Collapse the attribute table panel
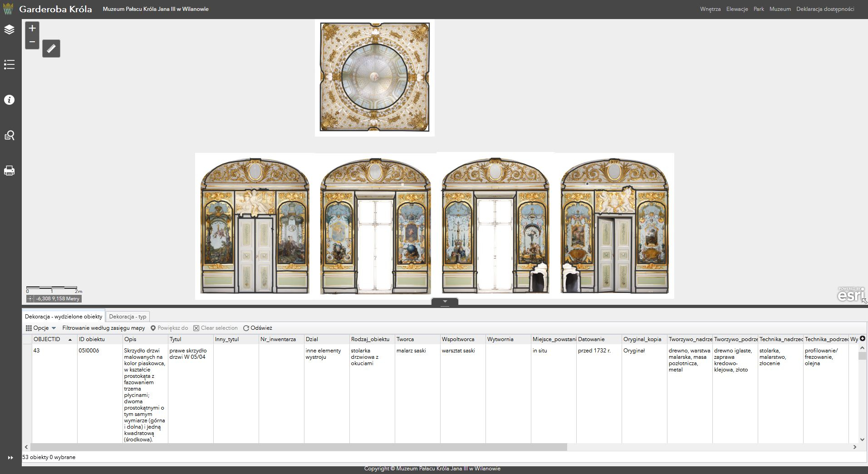This screenshot has width=868, height=474. 445,302
